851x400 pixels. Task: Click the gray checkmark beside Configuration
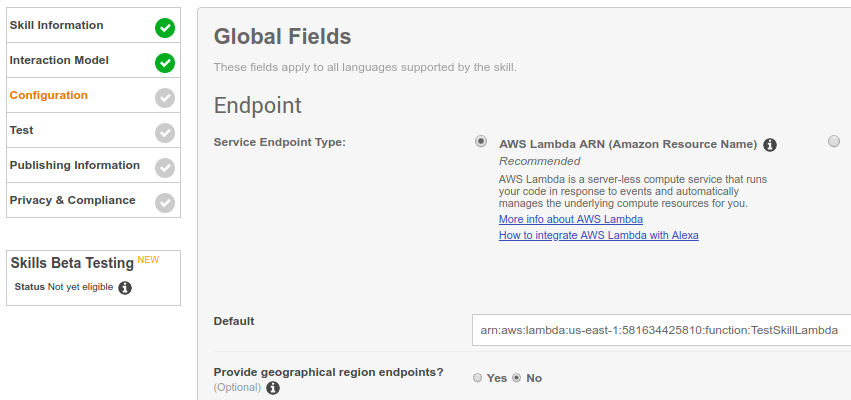click(x=165, y=98)
